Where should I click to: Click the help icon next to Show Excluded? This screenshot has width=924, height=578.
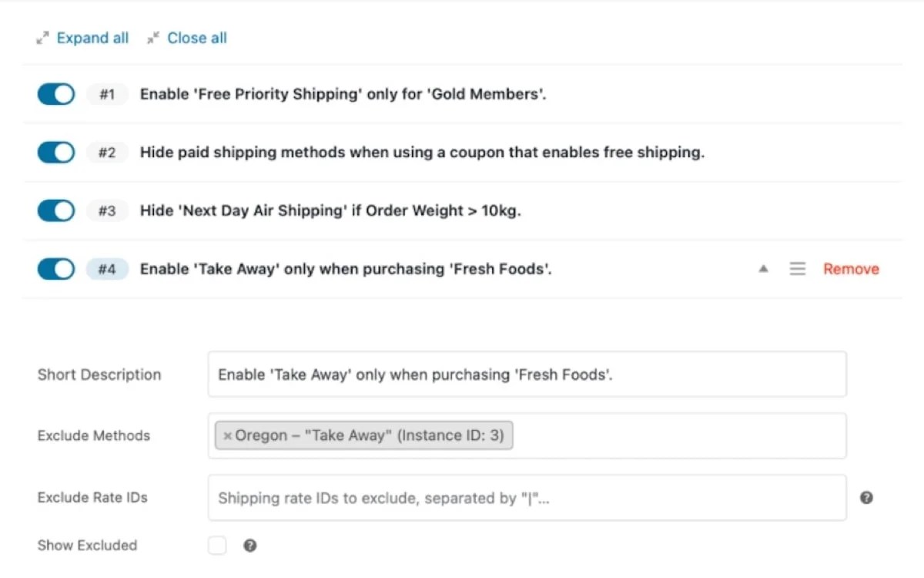(249, 546)
